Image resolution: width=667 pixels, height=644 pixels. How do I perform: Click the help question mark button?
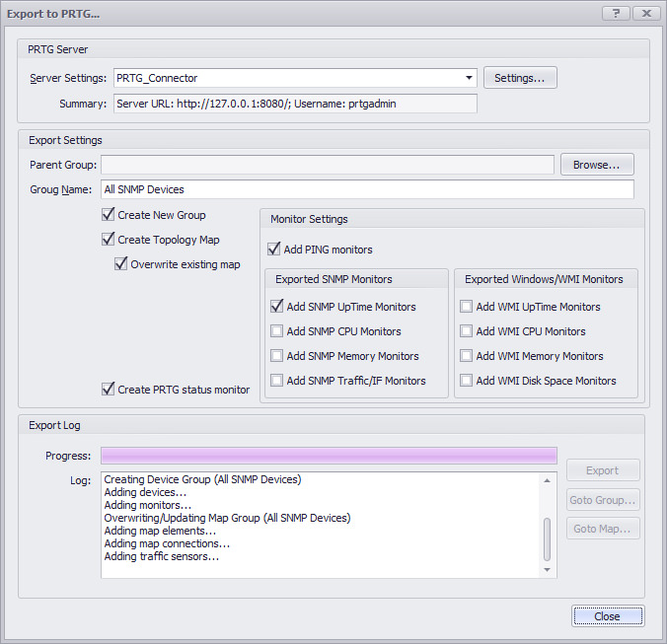tap(616, 14)
